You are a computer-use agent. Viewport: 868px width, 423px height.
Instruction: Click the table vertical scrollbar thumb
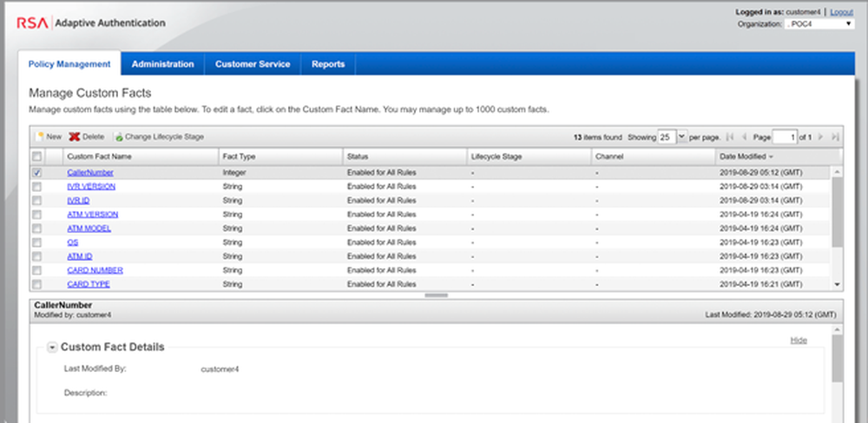pyautogui.click(x=837, y=213)
